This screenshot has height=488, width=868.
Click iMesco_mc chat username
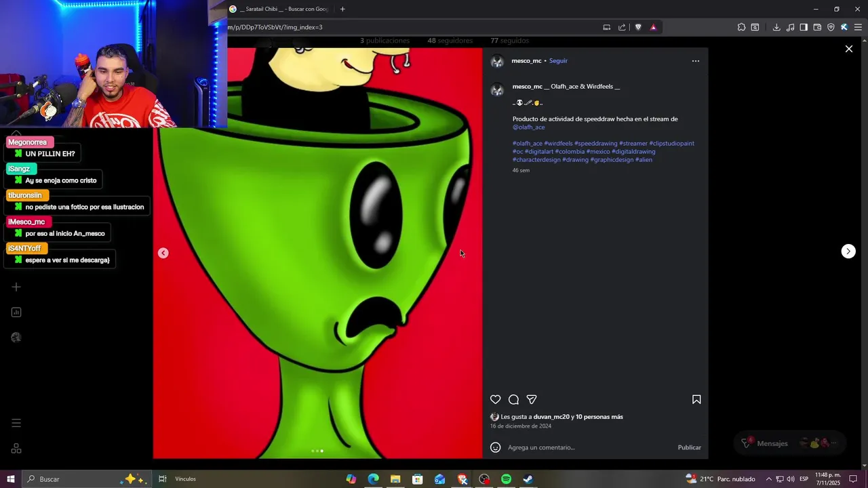(26, 222)
